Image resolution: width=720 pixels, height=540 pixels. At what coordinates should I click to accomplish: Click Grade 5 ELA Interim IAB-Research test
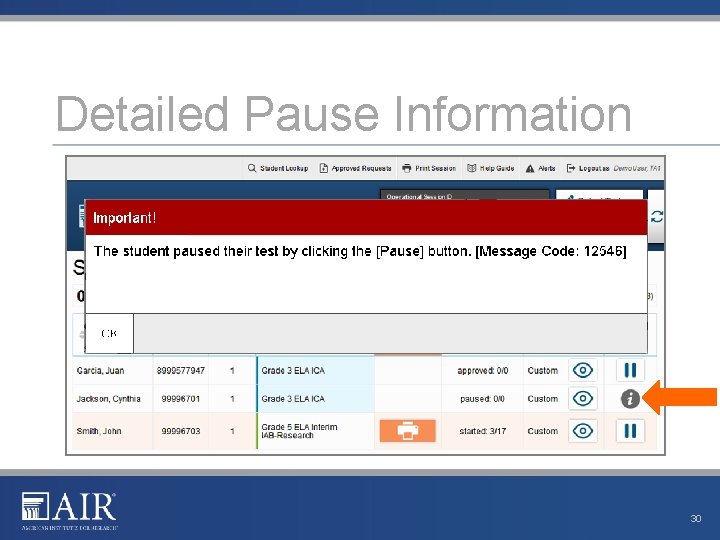(299, 431)
